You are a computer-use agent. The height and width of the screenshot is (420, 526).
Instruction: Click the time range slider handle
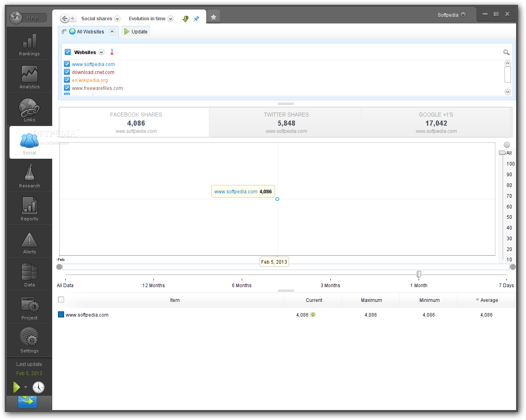pos(419,274)
